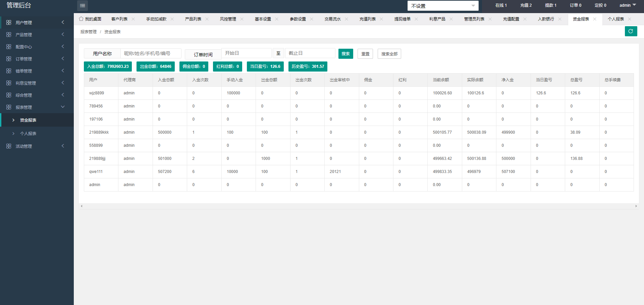Open the 不设置 dropdown selector
The width and height of the screenshot is (644, 305).
[x=443, y=6]
